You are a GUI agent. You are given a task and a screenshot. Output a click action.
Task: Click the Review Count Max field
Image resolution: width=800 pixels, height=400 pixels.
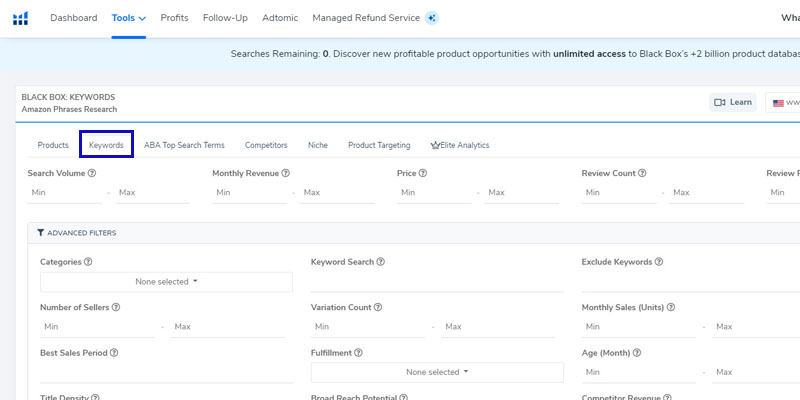(x=707, y=193)
